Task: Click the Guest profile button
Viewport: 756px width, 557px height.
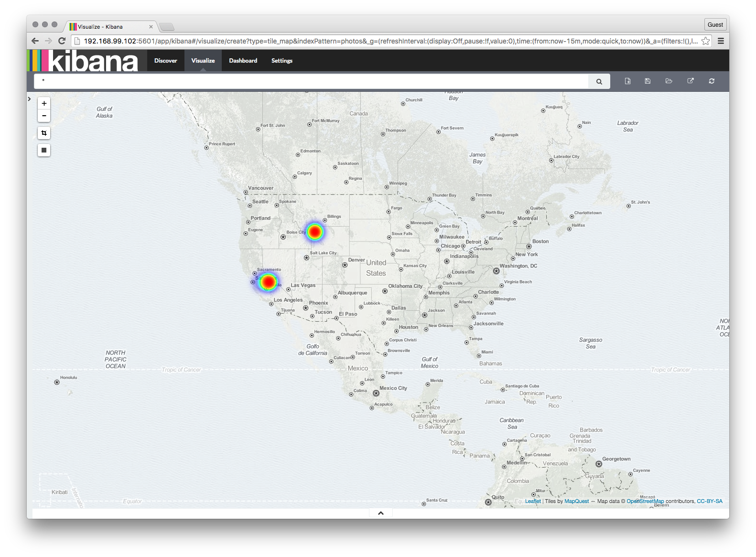Action: pyautogui.click(x=715, y=25)
